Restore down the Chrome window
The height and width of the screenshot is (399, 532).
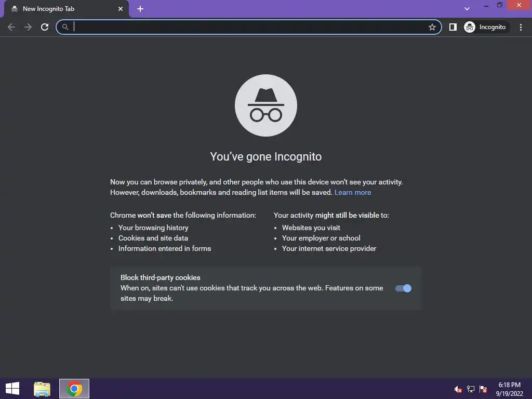tap(499, 5)
